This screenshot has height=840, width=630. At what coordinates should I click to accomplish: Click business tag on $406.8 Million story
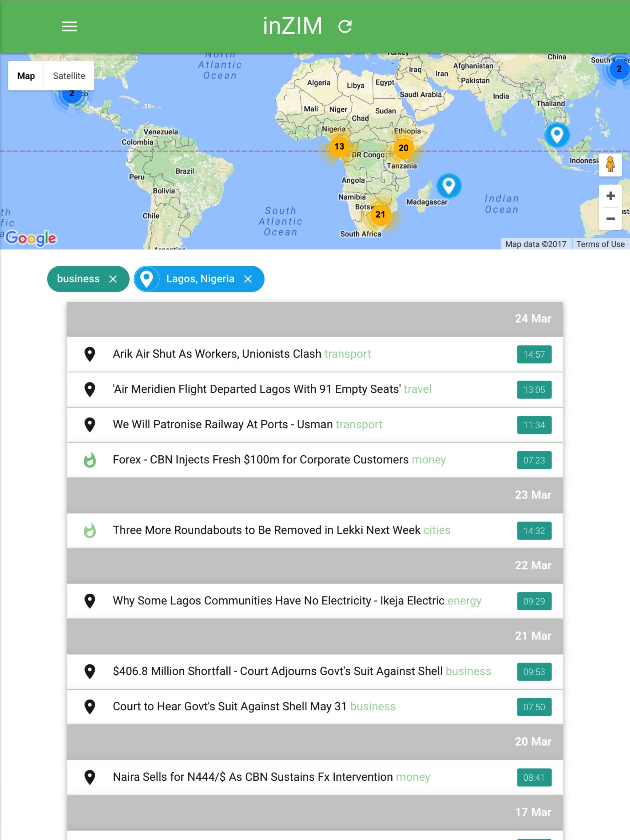click(468, 672)
